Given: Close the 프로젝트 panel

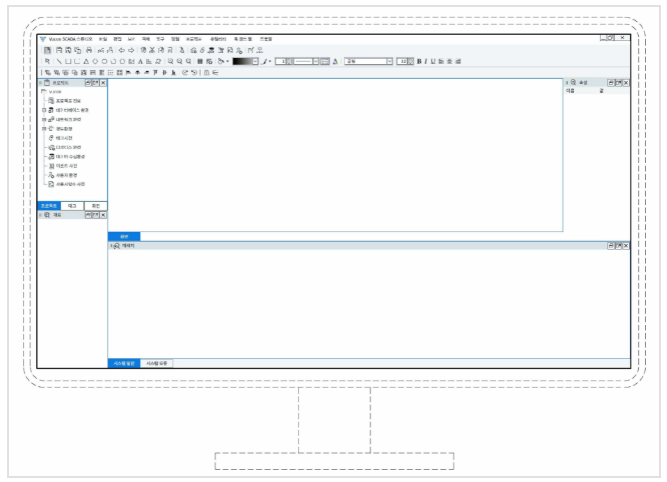Looking at the screenshot, I should click(x=103, y=82).
